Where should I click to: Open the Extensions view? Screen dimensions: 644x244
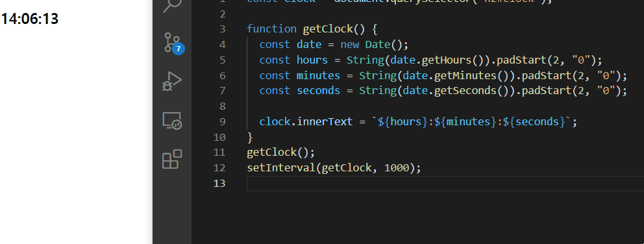tap(172, 159)
